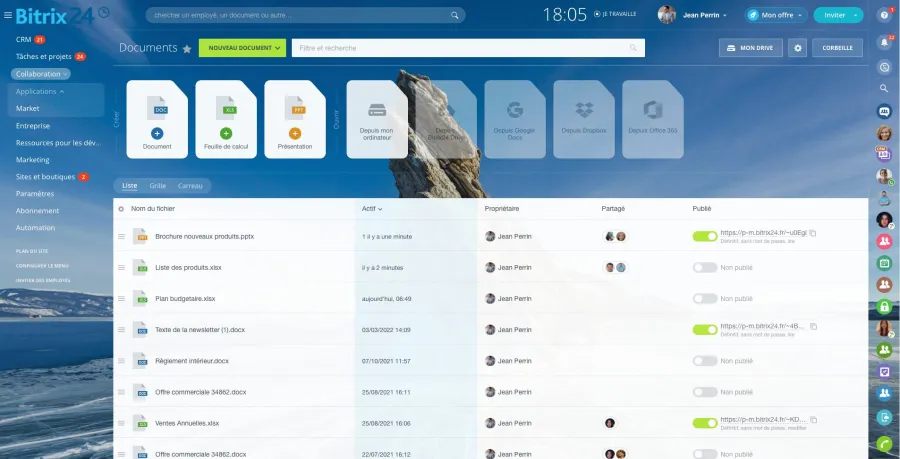Click Inviter des employés link
900x459 pixels.
click(43, 281)
